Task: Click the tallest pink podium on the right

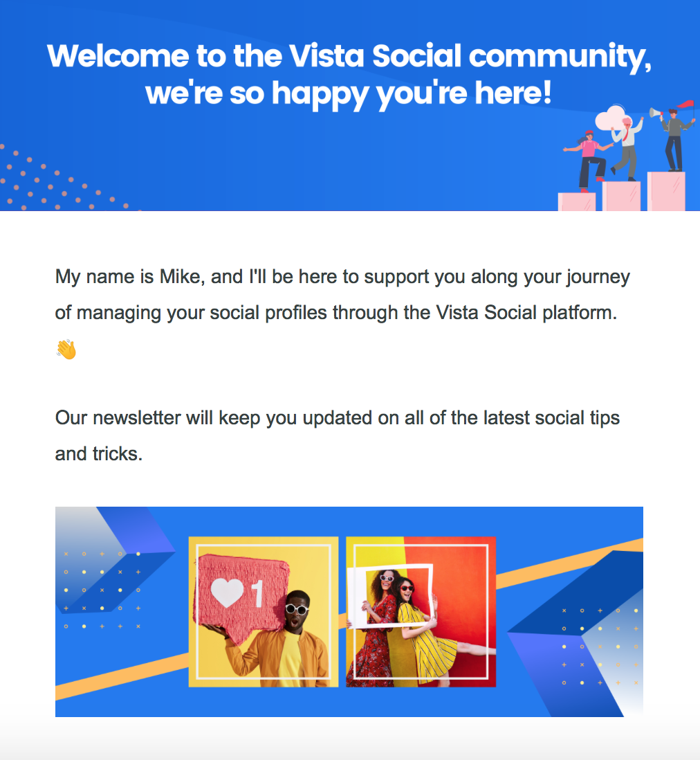Action: (x=666, y=192)
